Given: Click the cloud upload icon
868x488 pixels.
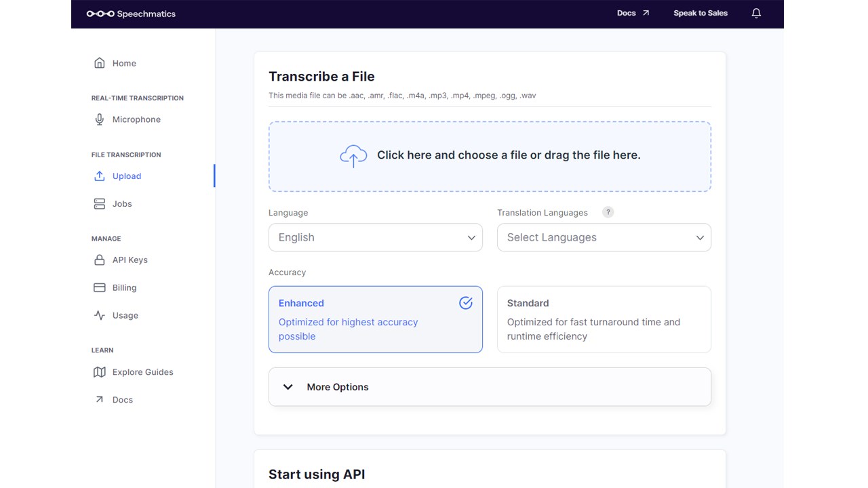Looking at the screenshot, I should point(353,156).
